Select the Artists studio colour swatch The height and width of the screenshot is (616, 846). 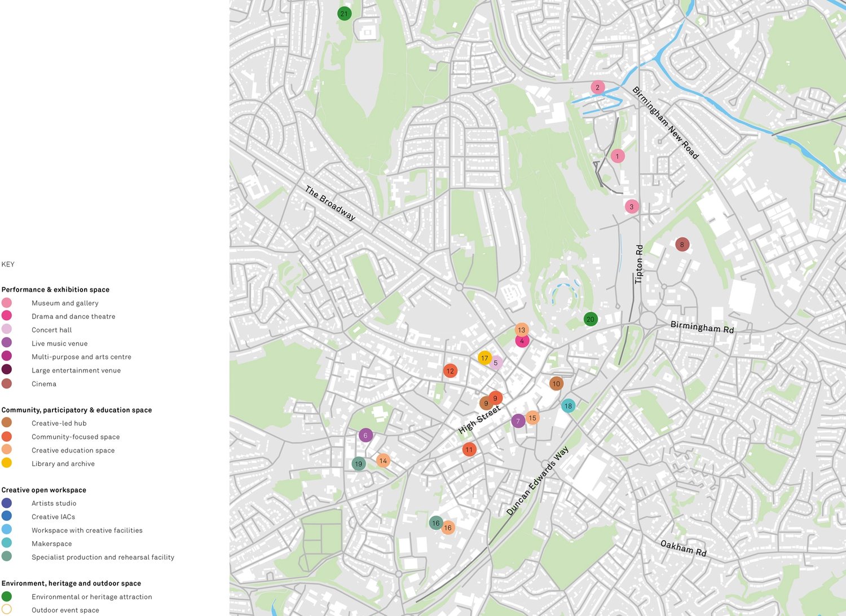tap(7, 503)
